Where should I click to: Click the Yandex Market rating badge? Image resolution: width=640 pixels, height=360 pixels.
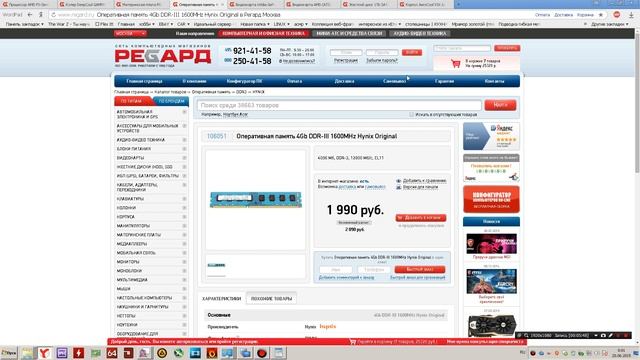pos(491,136)
